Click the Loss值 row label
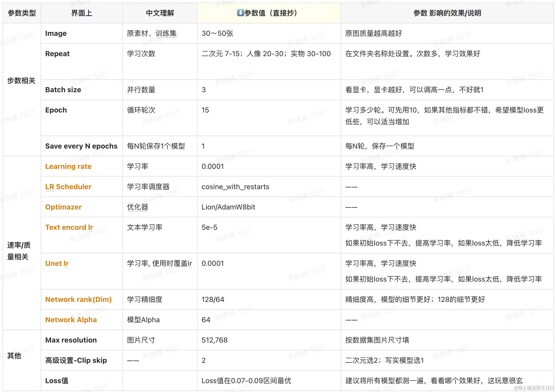This screenshot has width=556, height=392. click(57, 381)
